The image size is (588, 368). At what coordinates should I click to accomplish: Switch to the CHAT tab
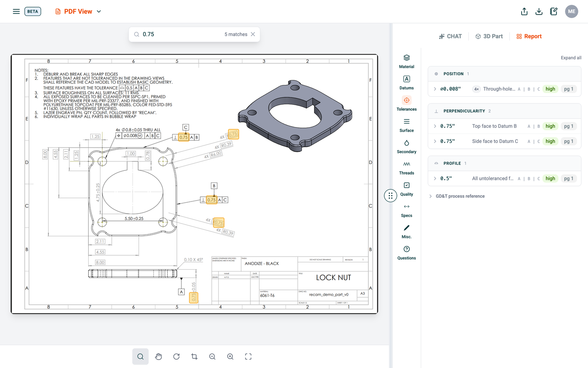450,36
